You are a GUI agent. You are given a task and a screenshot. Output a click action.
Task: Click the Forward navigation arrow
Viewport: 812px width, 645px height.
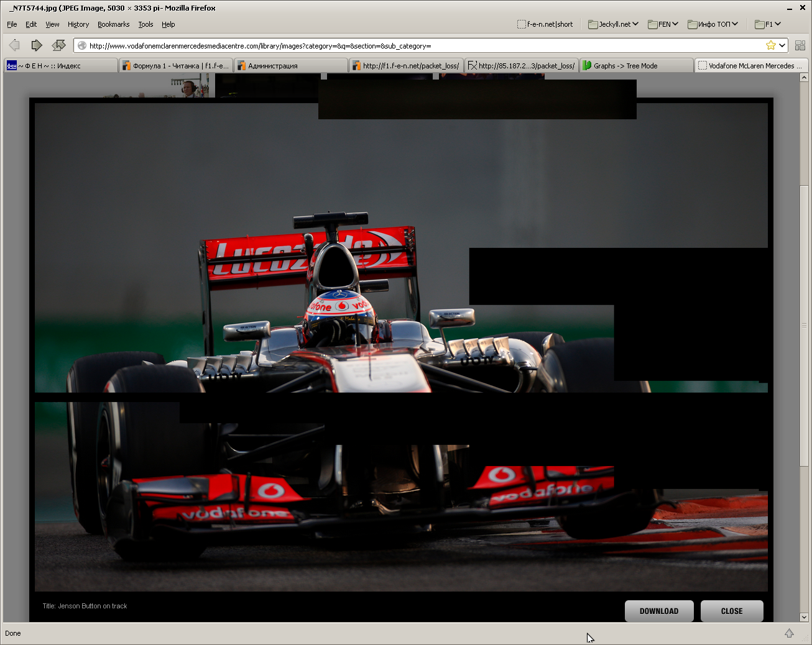click(37, 45)
